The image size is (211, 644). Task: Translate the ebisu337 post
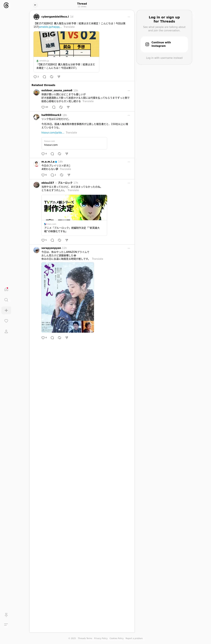tap(73, 190)
